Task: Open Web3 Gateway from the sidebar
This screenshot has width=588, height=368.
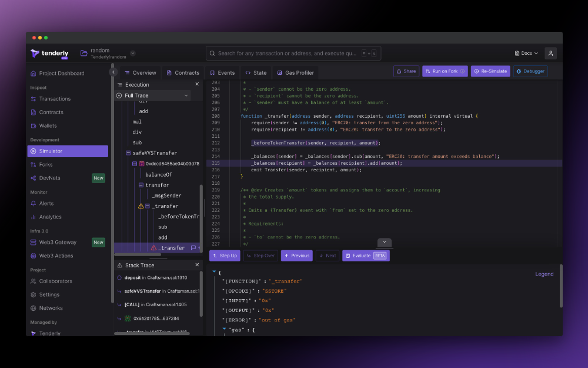Action: coord(58,242)
